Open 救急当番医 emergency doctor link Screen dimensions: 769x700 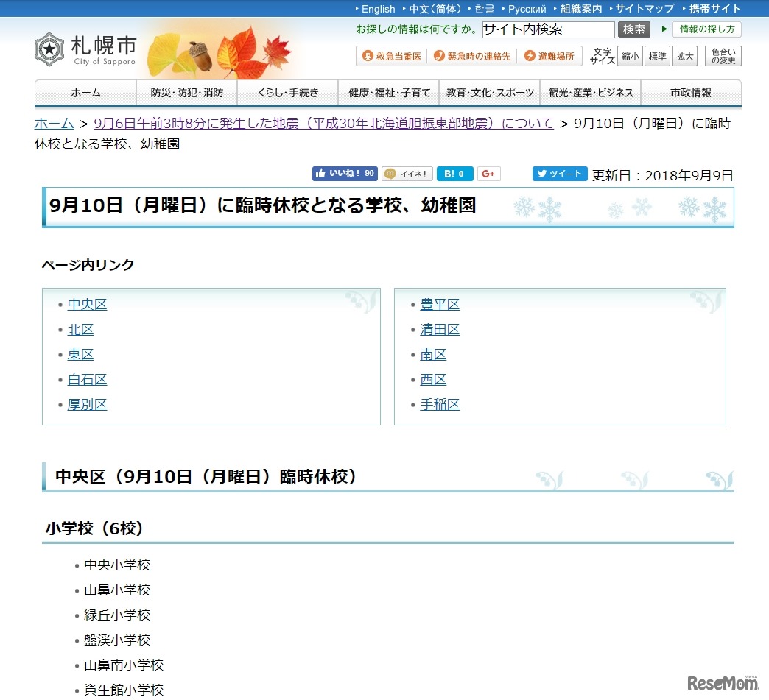[392, 56]
